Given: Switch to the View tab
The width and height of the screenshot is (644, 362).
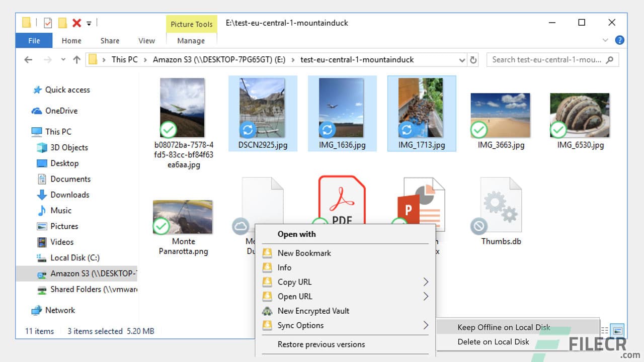Looking at the screenshot, I should tap(146, 41).
